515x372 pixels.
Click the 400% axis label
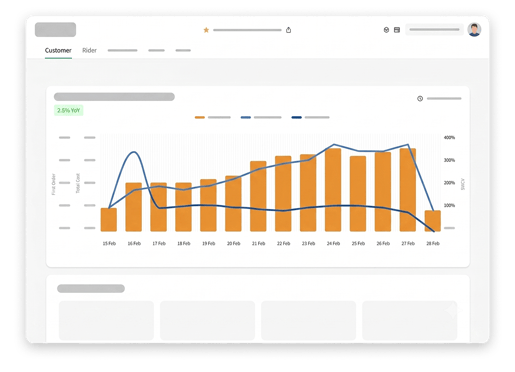pos(449,137)
